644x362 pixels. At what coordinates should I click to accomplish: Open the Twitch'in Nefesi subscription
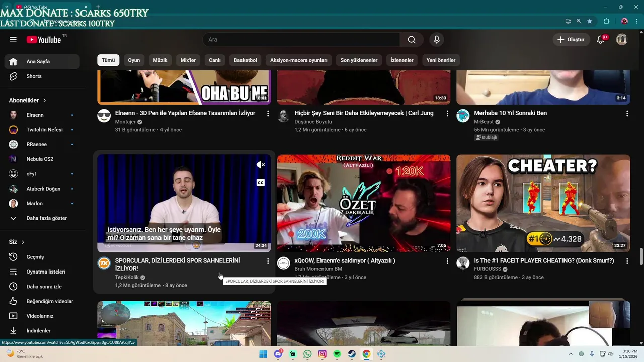pyautogui.click(x=42, y=130)
